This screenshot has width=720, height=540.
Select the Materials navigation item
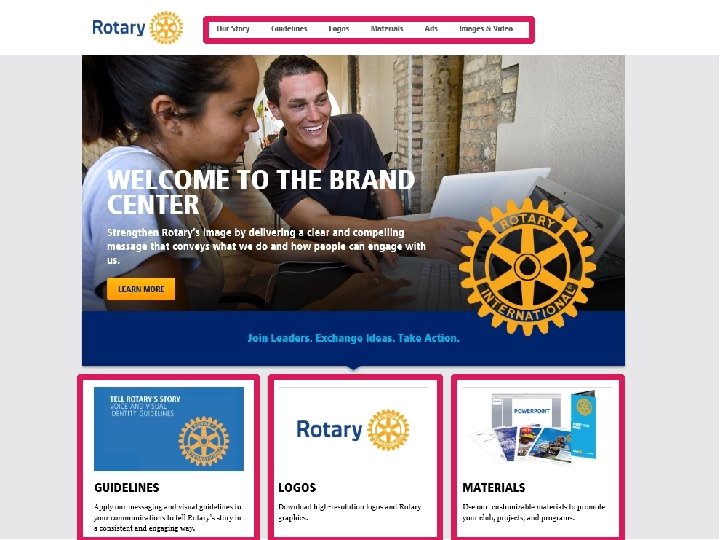[387, 28]
